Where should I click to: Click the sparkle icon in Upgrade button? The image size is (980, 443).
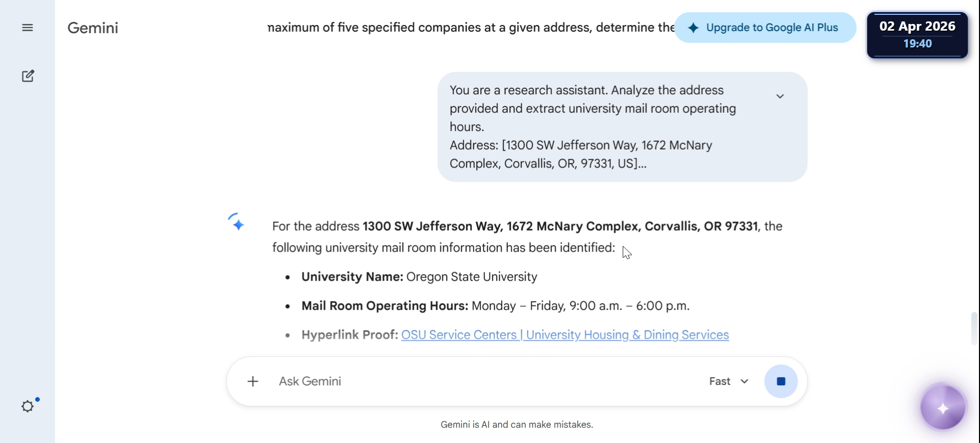click(x=693, y=28)
